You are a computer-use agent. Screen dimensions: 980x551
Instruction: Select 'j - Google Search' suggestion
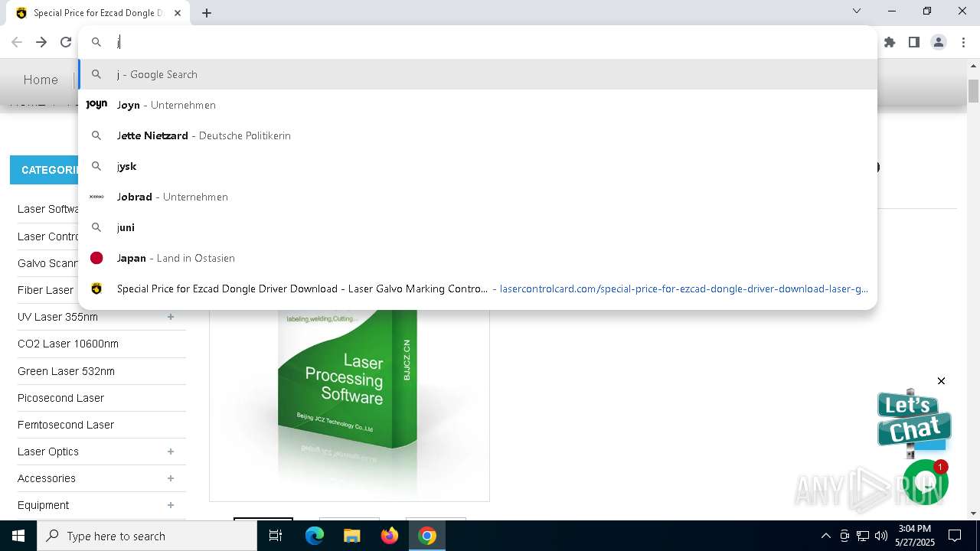(x=478, y=74)
